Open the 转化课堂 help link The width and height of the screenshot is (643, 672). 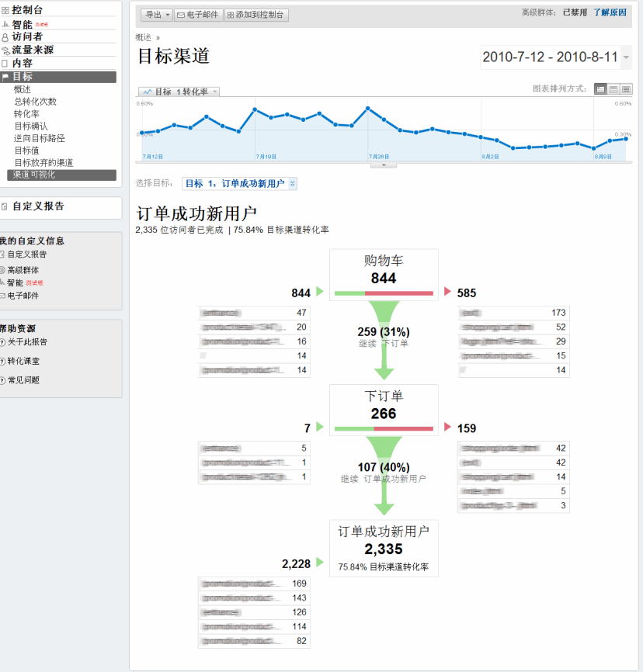point(23,361)
